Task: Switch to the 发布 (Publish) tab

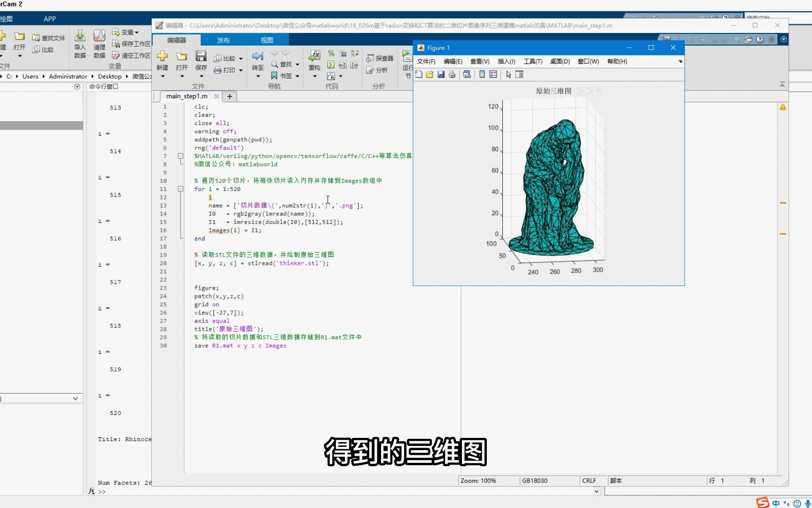Action: [223, 40]
